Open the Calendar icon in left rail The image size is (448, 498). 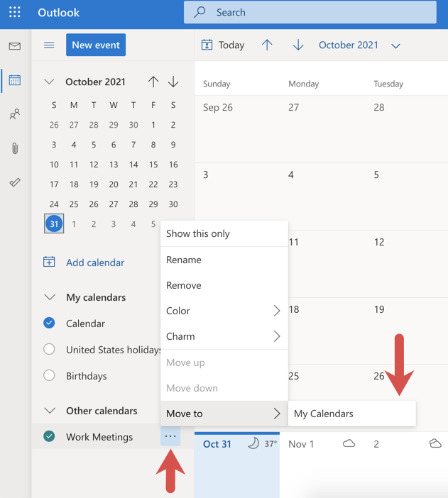click(15, 79)
